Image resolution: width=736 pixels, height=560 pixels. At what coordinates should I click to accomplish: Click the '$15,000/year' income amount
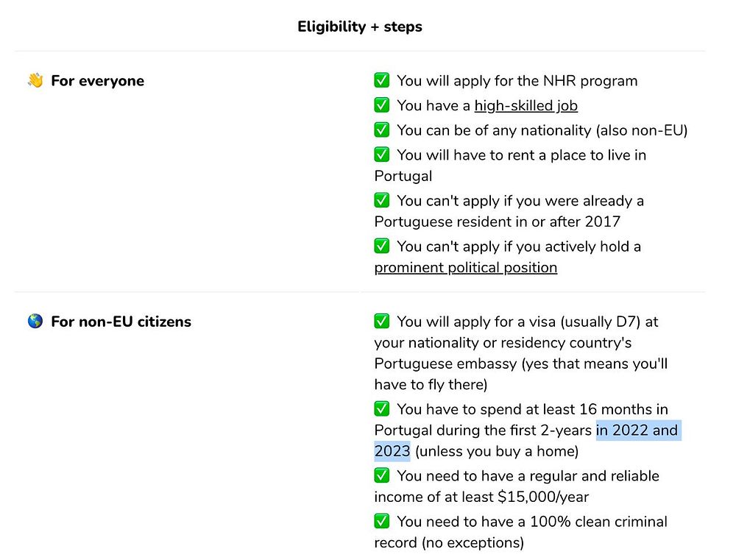(x=543, y=497)
